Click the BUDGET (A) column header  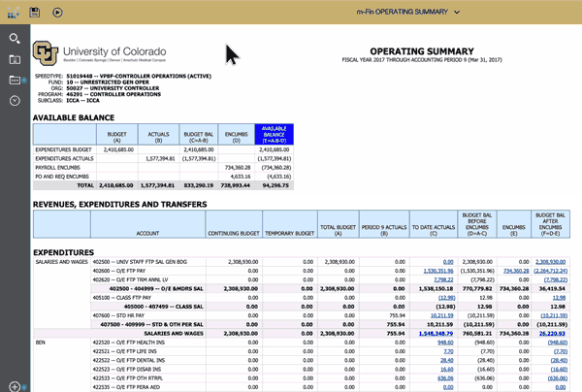click(x=117, y=134)
